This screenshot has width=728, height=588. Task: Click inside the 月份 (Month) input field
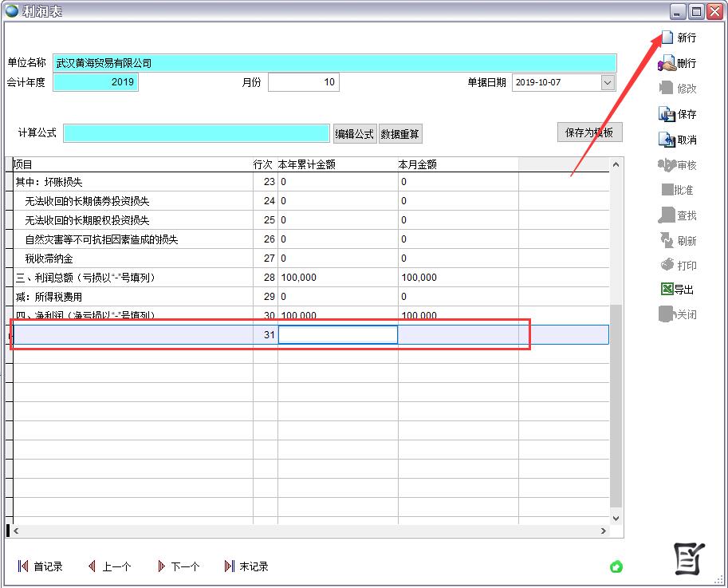coord(304,82)
